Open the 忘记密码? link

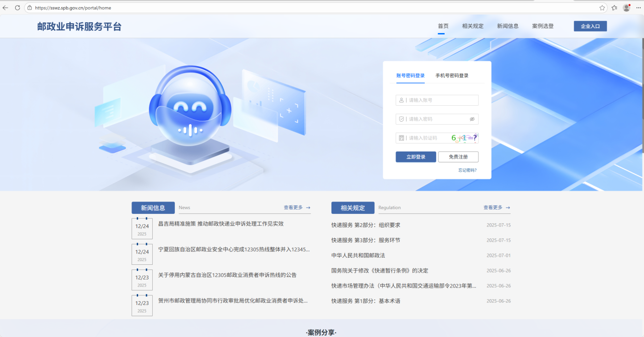click(x=467, y=170)
